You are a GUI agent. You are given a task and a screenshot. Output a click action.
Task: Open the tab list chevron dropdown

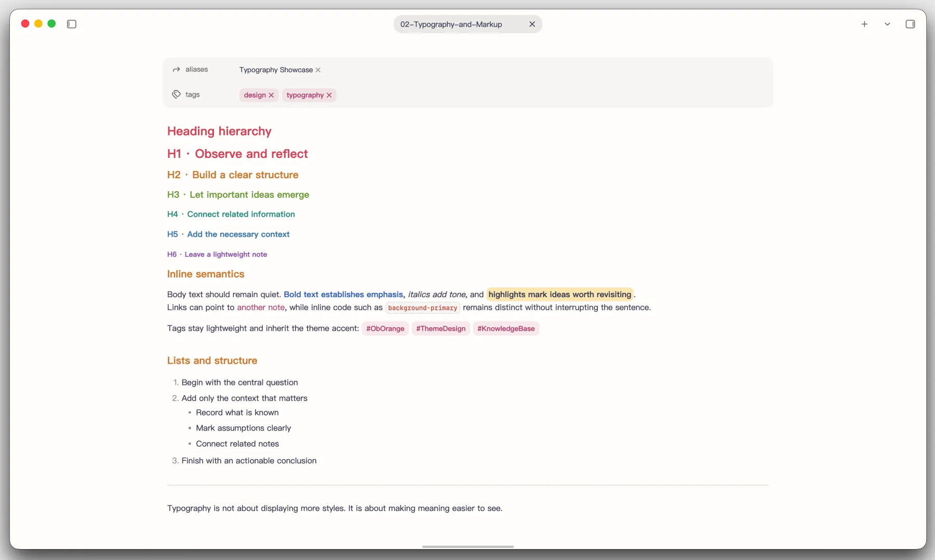(887, 24)
